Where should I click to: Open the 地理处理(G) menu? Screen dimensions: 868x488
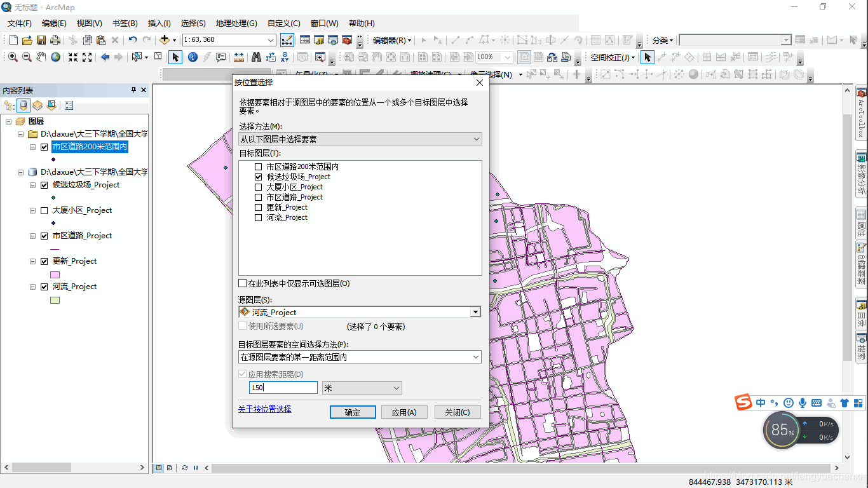click(x=236, y=24)
